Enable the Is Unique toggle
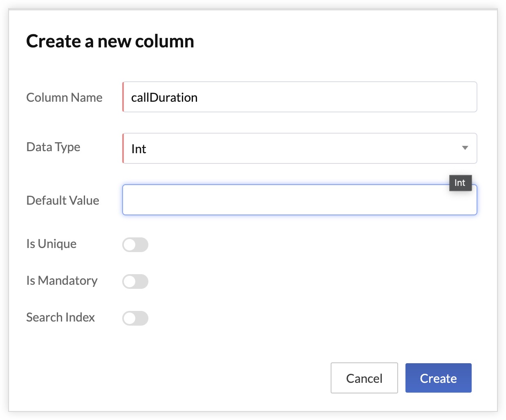Image resolution: width=506 pixels, height=420 pixels. click(135, 245)
